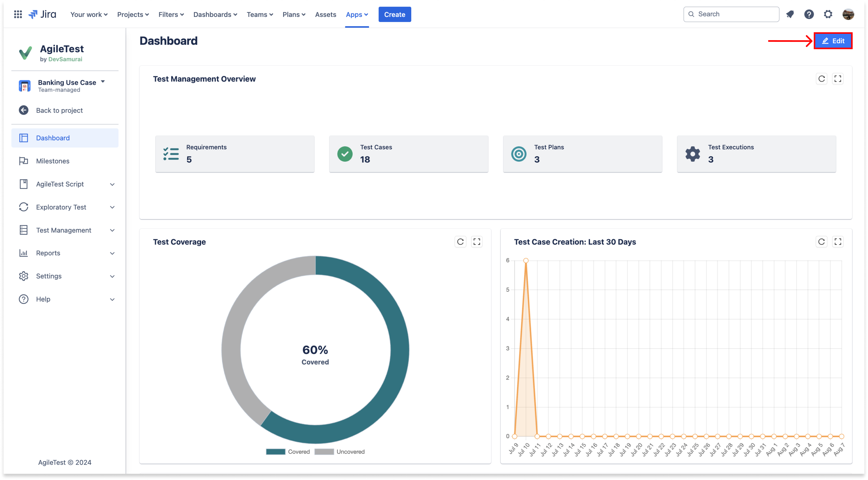Click the Test Management list icon

tap(24, 230)
